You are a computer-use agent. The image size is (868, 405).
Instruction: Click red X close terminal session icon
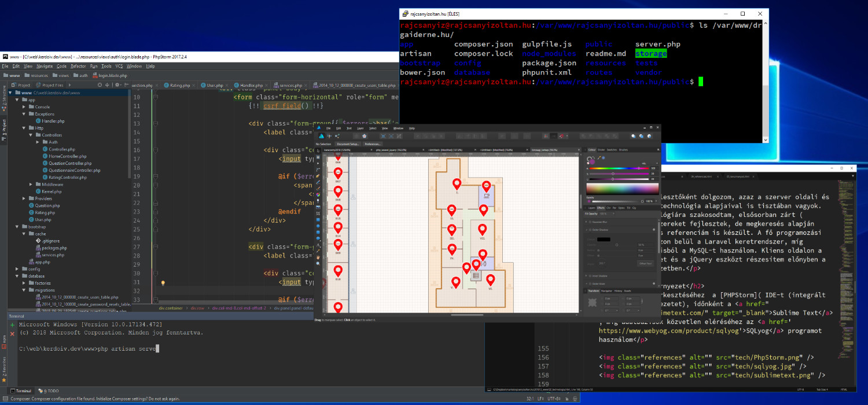pos(12,334)
